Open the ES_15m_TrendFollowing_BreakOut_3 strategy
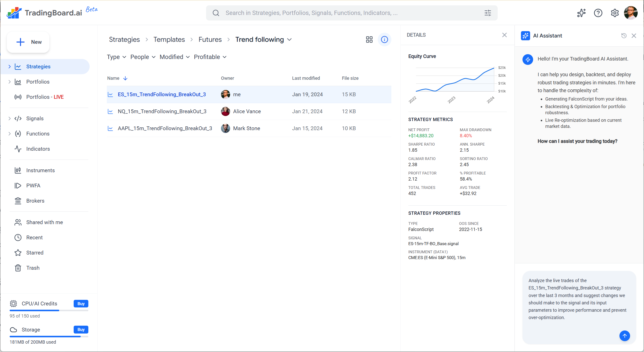This screenshot has height=352, width=644. (162, 94)
